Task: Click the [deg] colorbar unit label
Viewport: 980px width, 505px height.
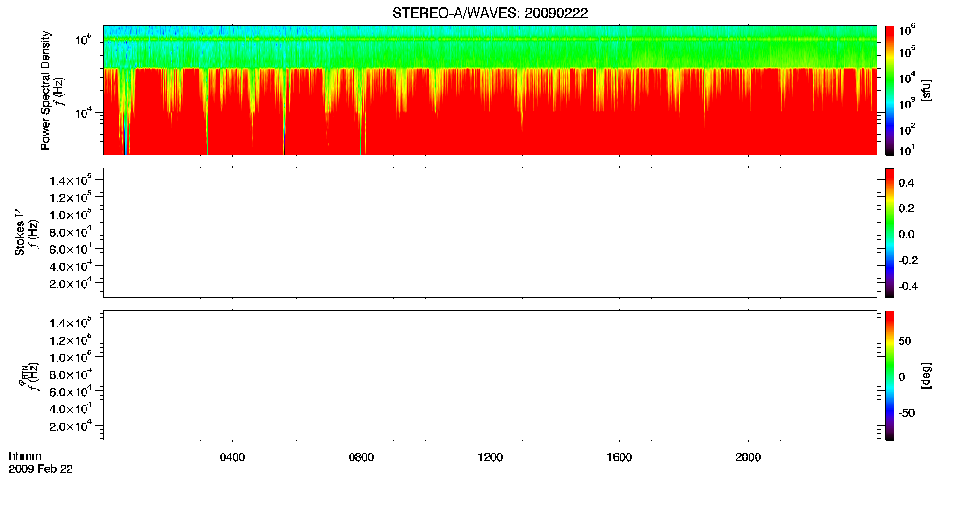Action: tap(926, 375)
